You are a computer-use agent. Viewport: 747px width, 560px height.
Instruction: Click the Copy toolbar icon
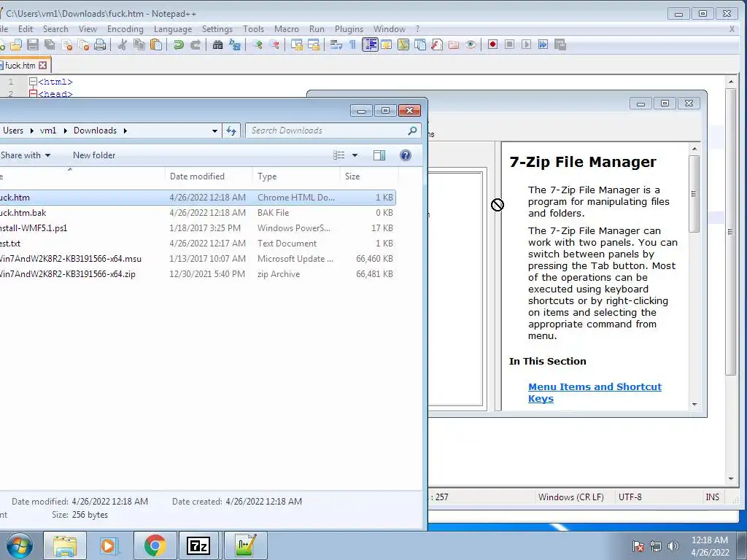coord(139,44)
